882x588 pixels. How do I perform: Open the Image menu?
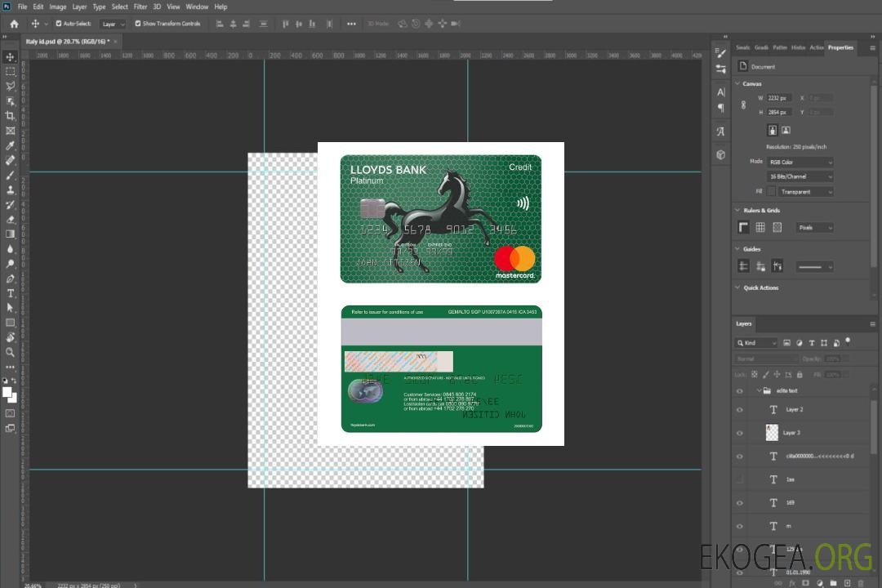58,7
